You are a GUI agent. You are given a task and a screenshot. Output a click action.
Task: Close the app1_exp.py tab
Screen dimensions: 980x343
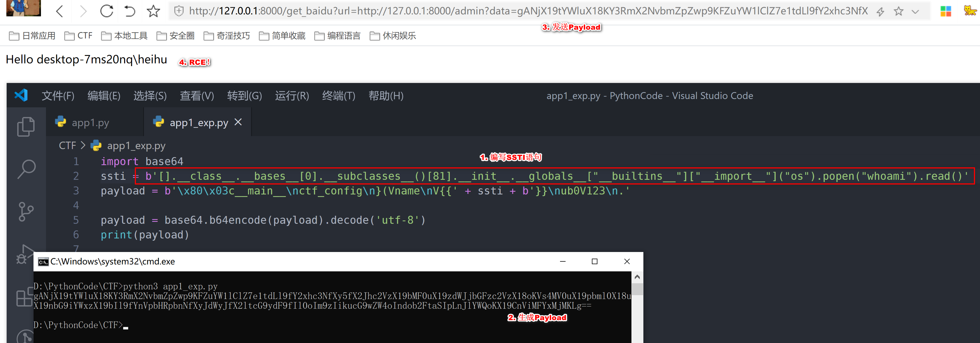238,122
